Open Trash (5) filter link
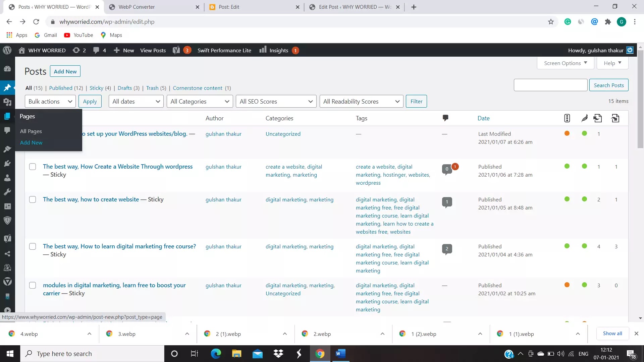This screenshot has height=362, width=644. tap(156, 88)
